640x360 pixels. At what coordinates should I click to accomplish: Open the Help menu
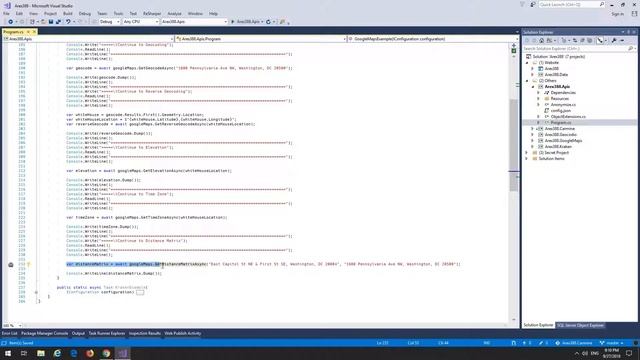[213, 13]
